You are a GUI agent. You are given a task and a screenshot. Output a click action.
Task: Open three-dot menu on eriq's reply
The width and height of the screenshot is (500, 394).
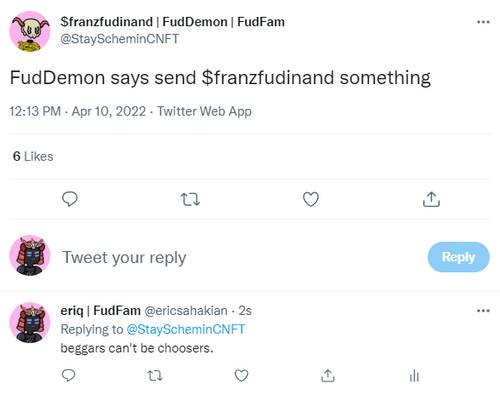pyautogui.click(x=483, y=311)
